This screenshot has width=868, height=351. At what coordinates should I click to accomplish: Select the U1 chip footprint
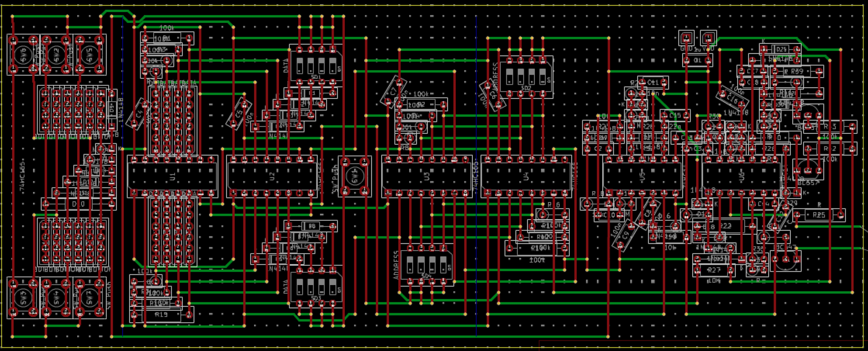(172, 176)
